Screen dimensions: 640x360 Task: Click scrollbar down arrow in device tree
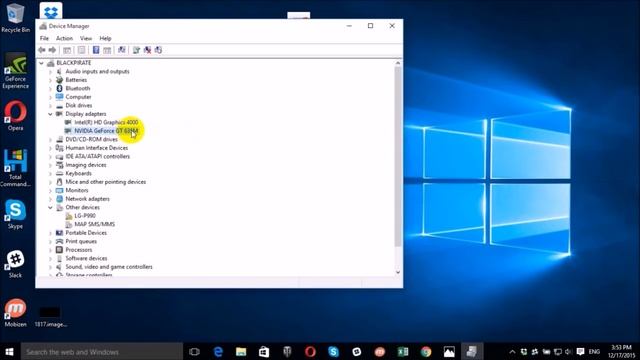pos(398,272)
